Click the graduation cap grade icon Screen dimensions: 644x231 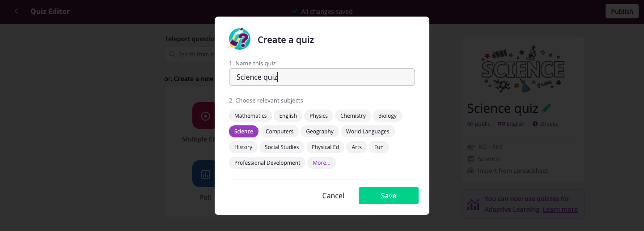pyautogui.click(x=470, y=147)
